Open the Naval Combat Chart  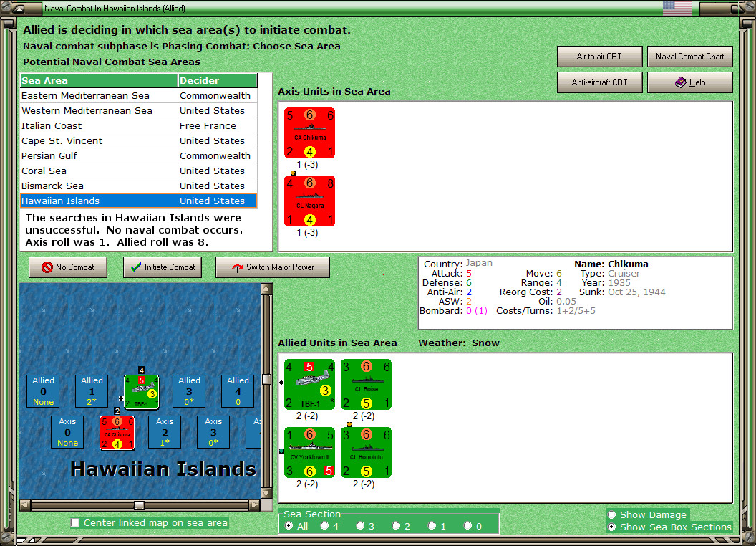coord(690,57)
